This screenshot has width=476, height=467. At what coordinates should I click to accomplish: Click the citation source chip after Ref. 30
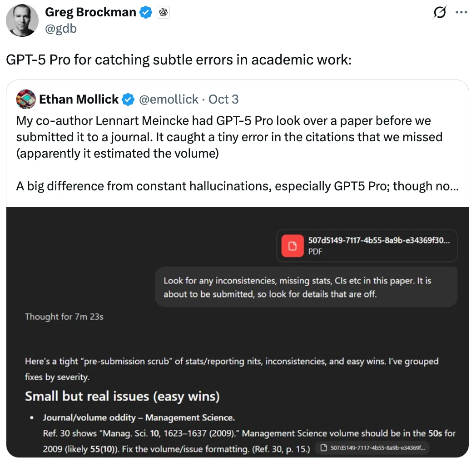[372, 448]
